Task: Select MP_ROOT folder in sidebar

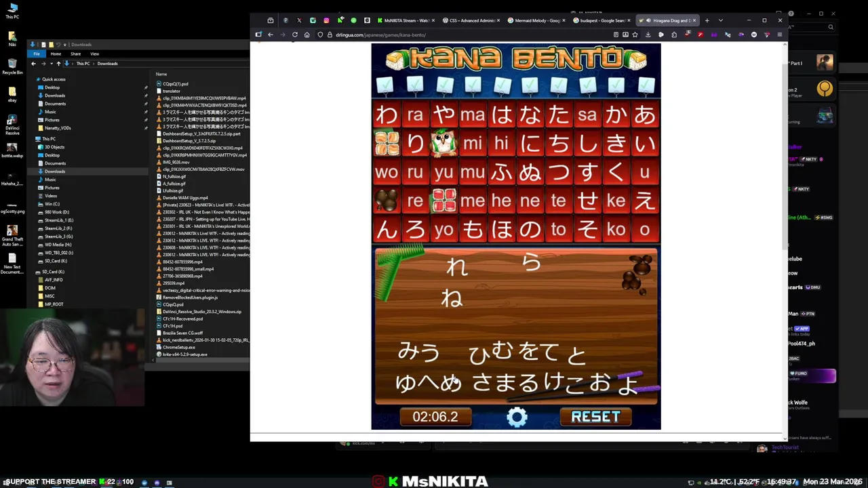Action: pyautogui.click(x=54, y=304)
